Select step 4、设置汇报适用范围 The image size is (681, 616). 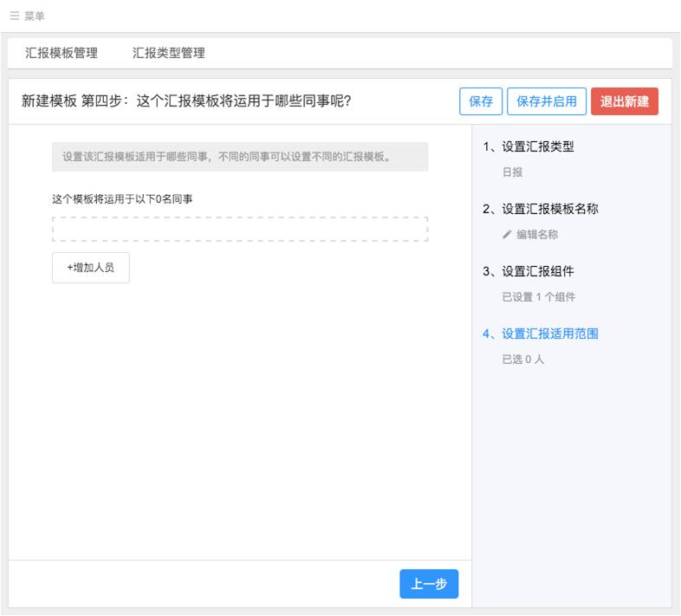tap(540, 334)
